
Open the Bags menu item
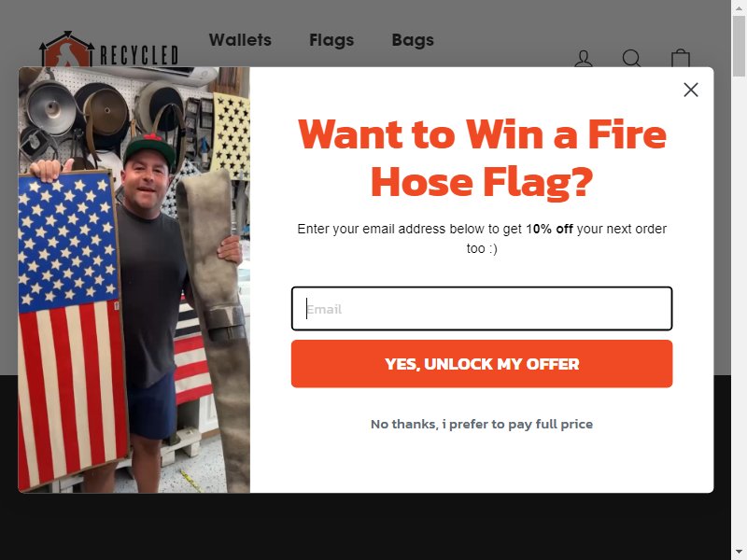[x=413, y=40]
